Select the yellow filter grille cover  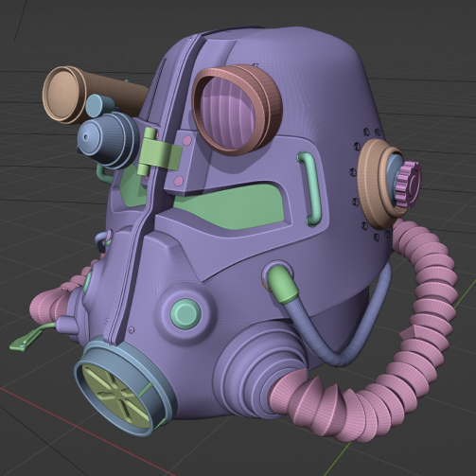[115, 396]
